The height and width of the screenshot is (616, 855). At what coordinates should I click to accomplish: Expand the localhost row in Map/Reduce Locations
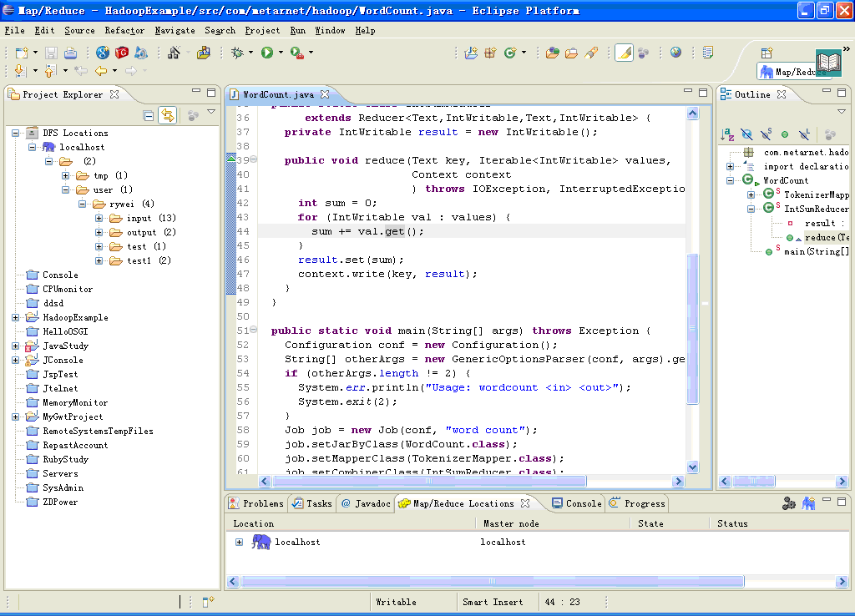coord(238,541)
